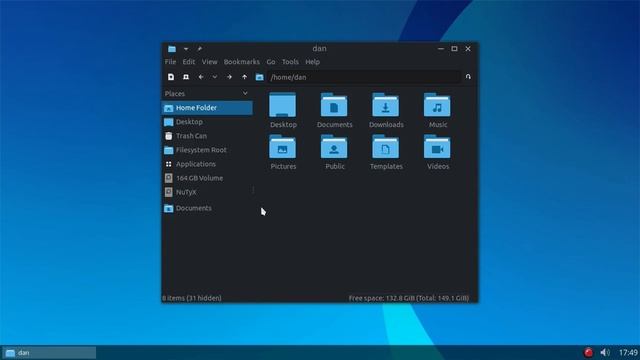Open the Documents folder icon in file pane
Screen dimensions: 640x360
point(334,105)
